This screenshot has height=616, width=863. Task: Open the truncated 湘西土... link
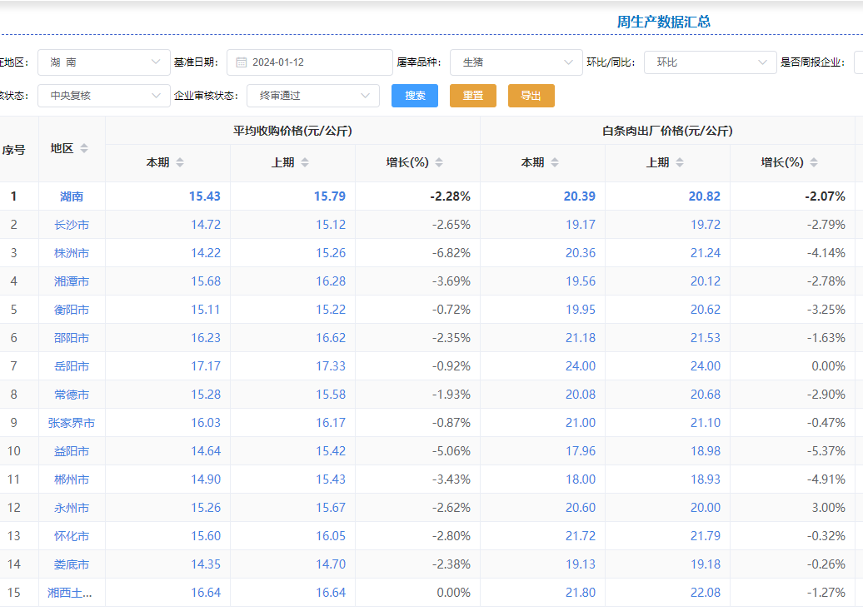[70, 593]
